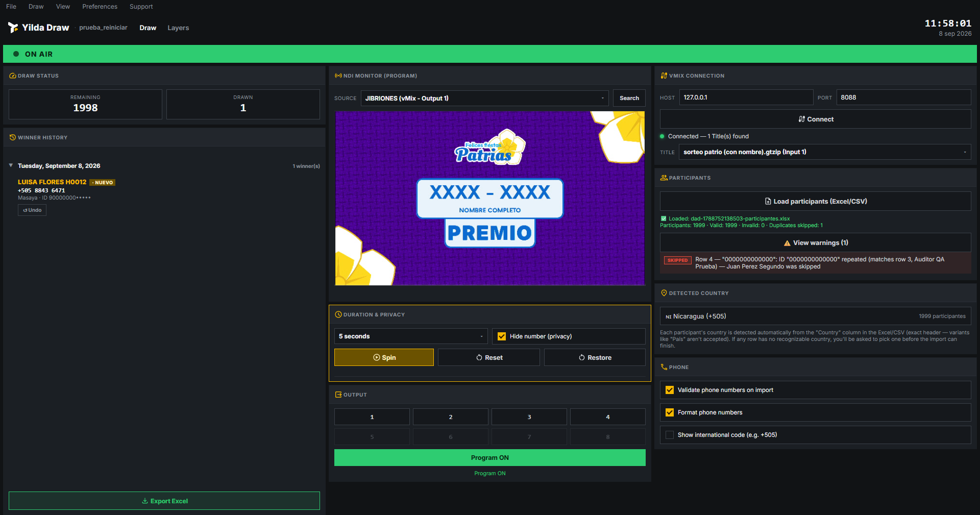Enable Show international code checkbox
The height and width of the screenshot is (515, 980).
(670, 435)
